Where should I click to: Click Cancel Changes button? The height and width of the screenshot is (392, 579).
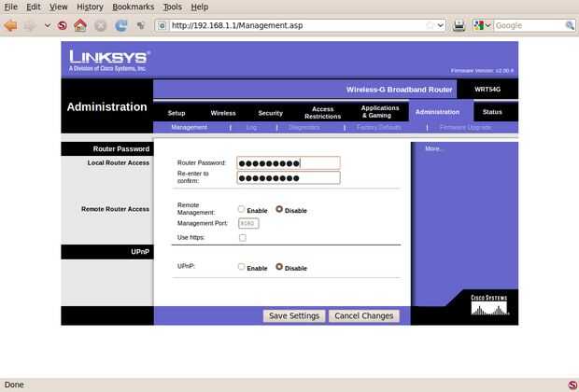[x=363, y=316]
